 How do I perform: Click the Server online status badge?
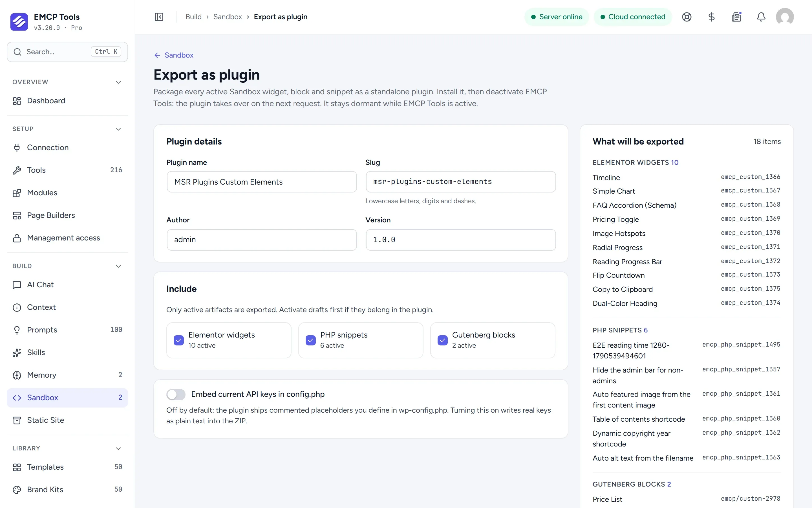pos(556,17)
